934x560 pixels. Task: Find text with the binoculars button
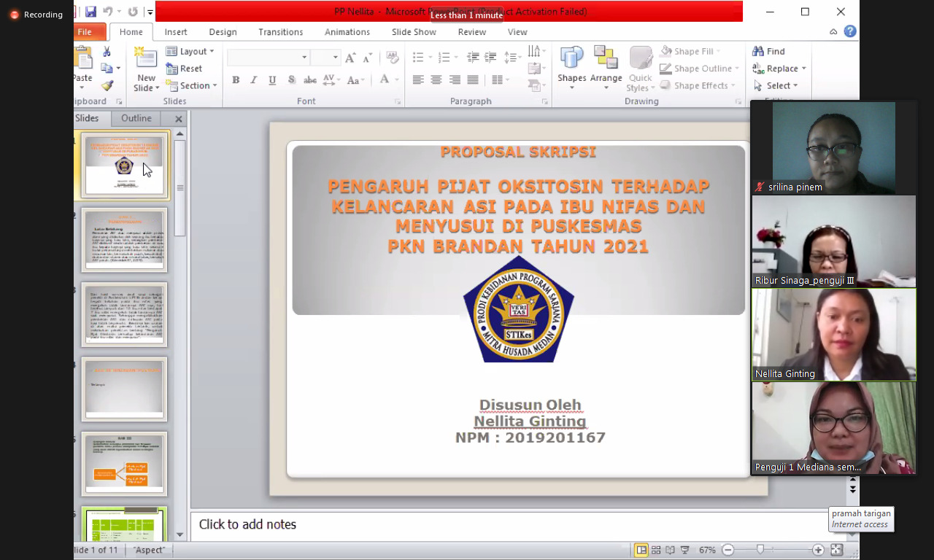click(769, 52)
